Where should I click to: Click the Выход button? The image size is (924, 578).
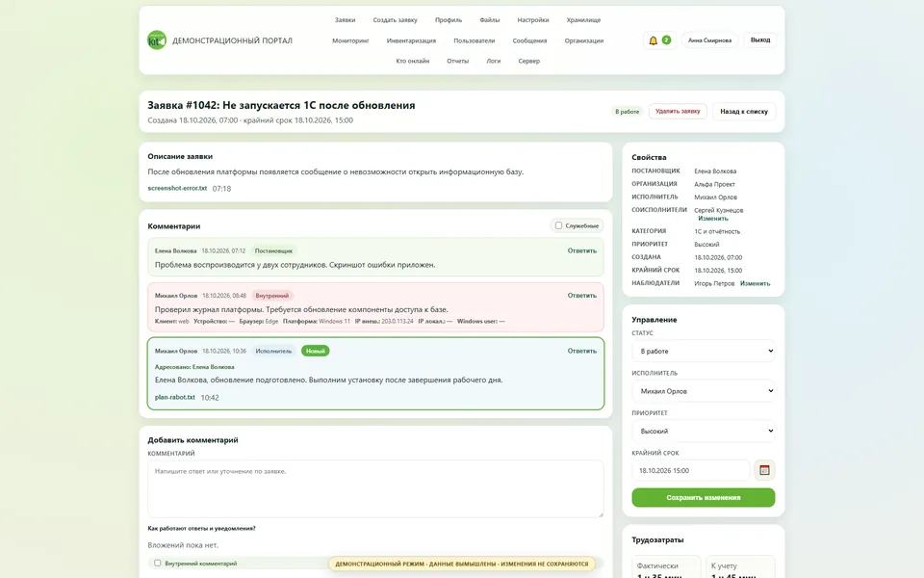pos(760,40)
